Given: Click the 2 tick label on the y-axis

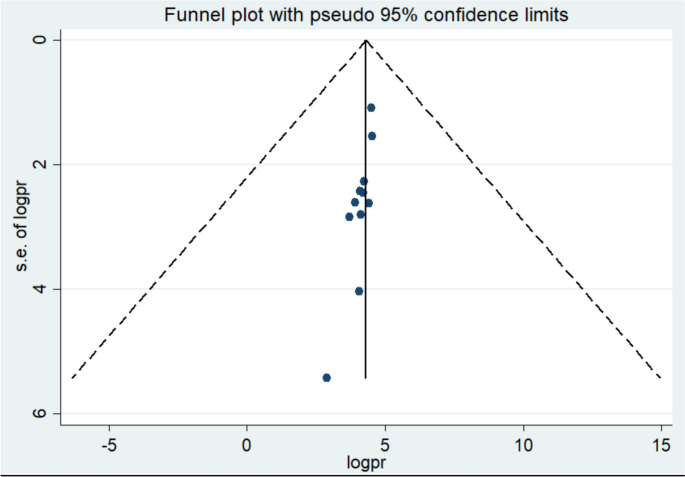Looking at the screenshot, I should (40, 164).
